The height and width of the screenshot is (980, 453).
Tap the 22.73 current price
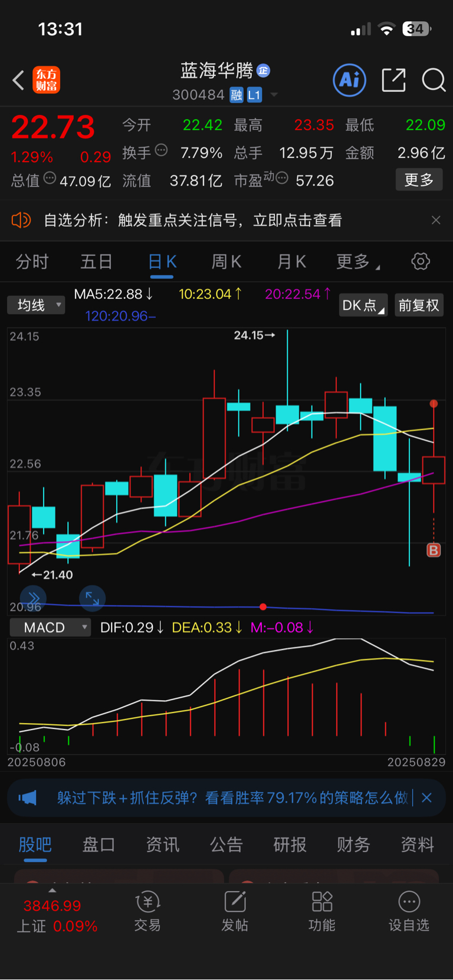pos(53,127)
